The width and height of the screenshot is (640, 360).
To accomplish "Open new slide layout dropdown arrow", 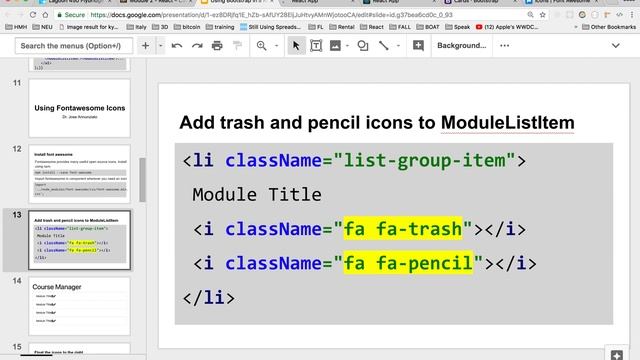I will tap(160, 46).
